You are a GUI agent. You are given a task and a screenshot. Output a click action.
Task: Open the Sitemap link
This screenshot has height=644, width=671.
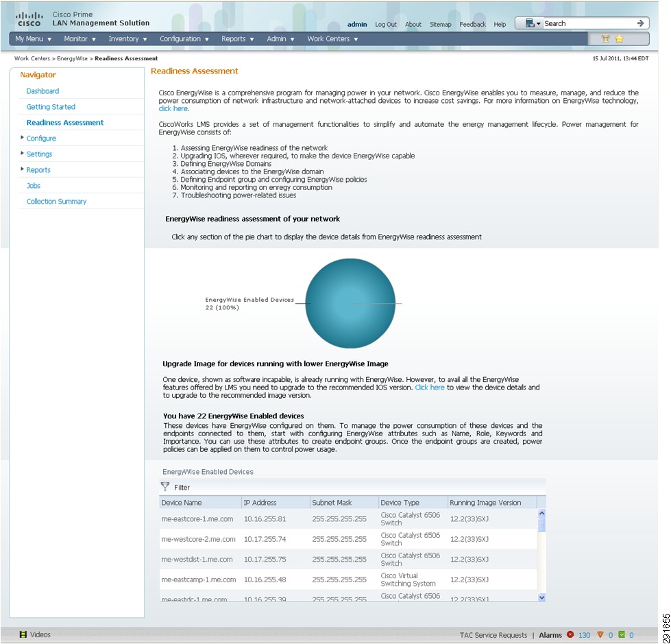click(x=440, y=25)
